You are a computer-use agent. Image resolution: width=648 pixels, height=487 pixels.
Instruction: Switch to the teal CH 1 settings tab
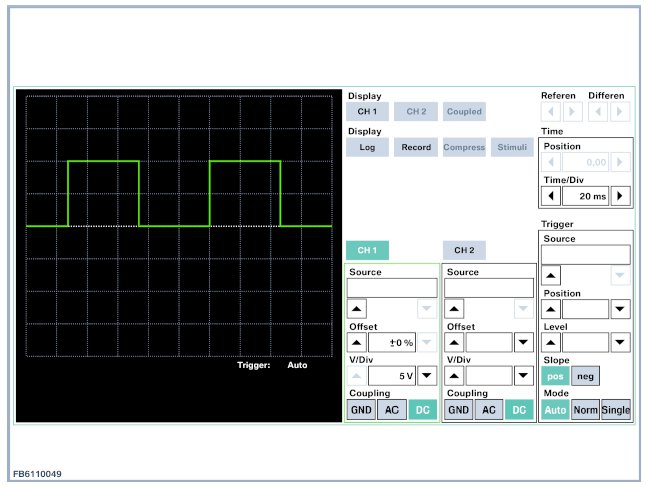367,250
